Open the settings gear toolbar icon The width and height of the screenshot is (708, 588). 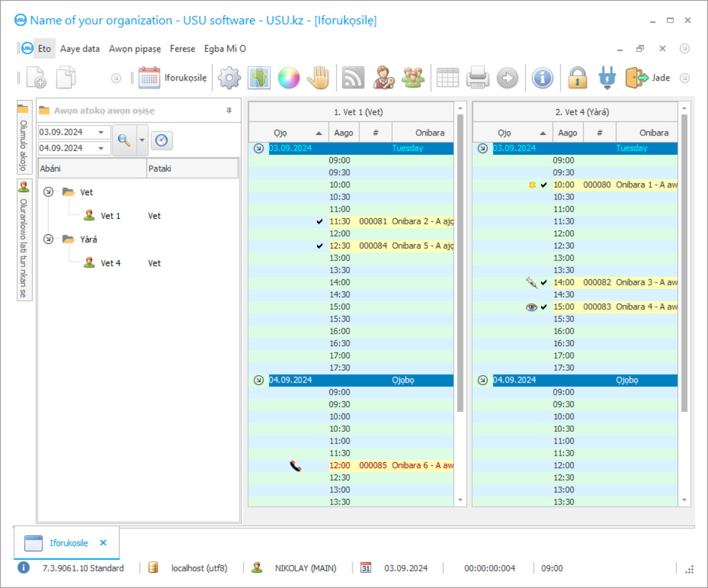point(229,77)
